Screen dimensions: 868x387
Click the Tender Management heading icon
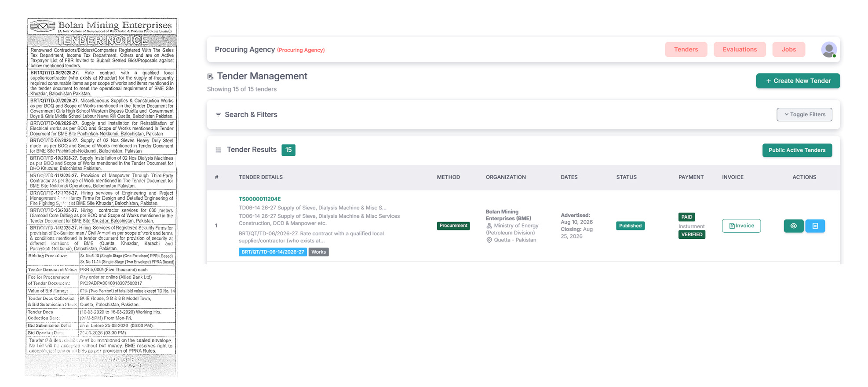pyautogui.click(x=210, y=77)
